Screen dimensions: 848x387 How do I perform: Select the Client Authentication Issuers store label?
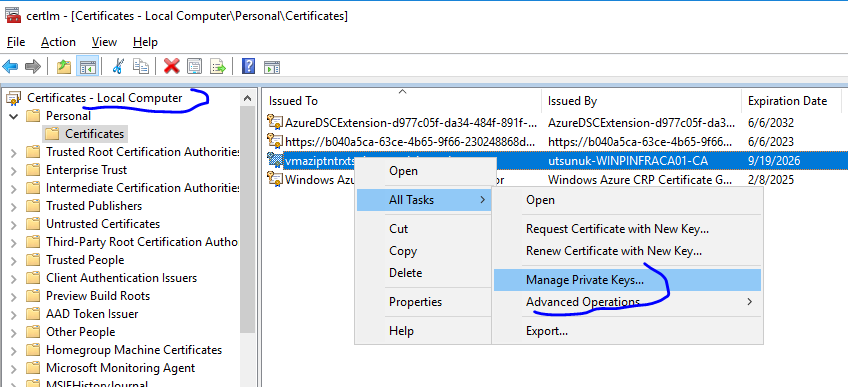pos(121,278)
